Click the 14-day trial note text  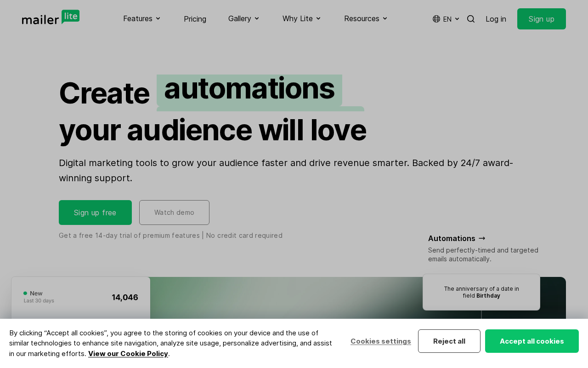click(170, 236)
